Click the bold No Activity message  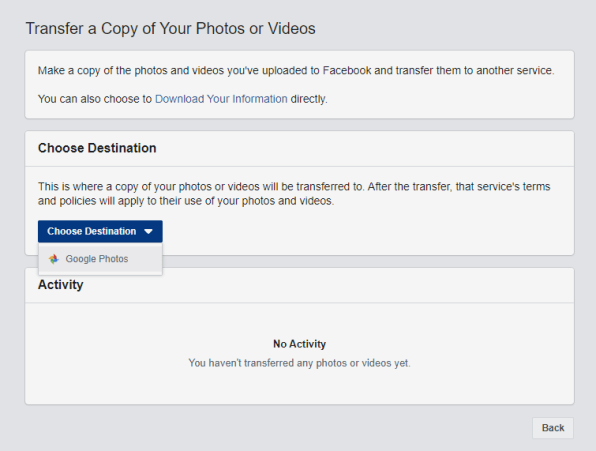300,344
